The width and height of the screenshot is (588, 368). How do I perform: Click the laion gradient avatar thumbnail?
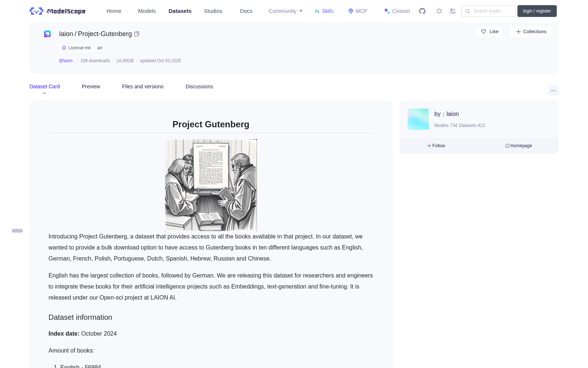pos(418,119)
